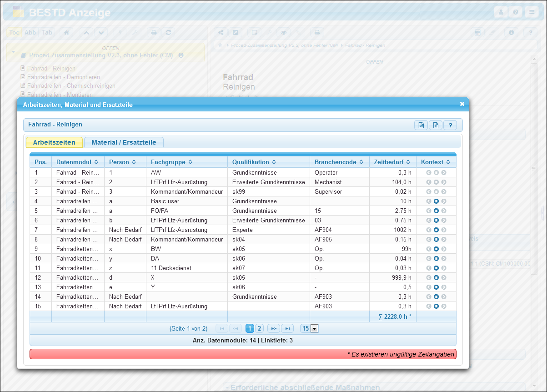Image resolution: width=547 pixels, height=392 pixels.
Task: Click the share icon in the background content toolbar
Action: tap(221, 32)
